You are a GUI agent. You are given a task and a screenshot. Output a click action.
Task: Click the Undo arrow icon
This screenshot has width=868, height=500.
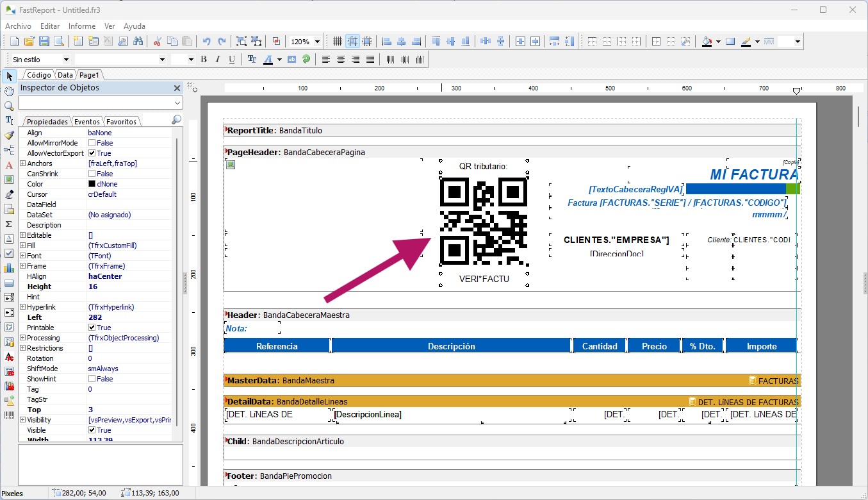pos(206,42)
